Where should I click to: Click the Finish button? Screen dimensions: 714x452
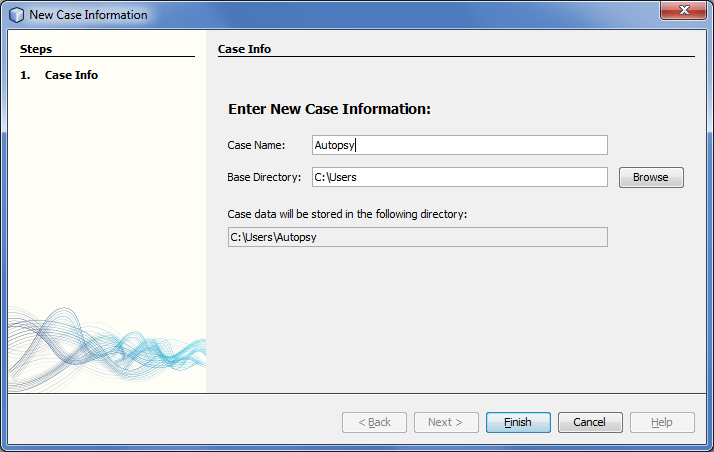pos(518,422)
